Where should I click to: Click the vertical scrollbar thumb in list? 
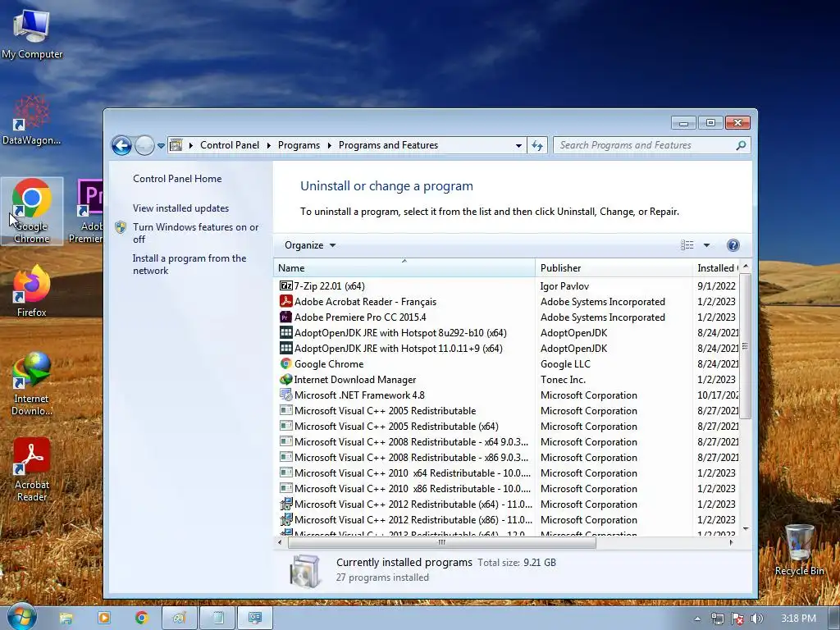tap(745, 345)
